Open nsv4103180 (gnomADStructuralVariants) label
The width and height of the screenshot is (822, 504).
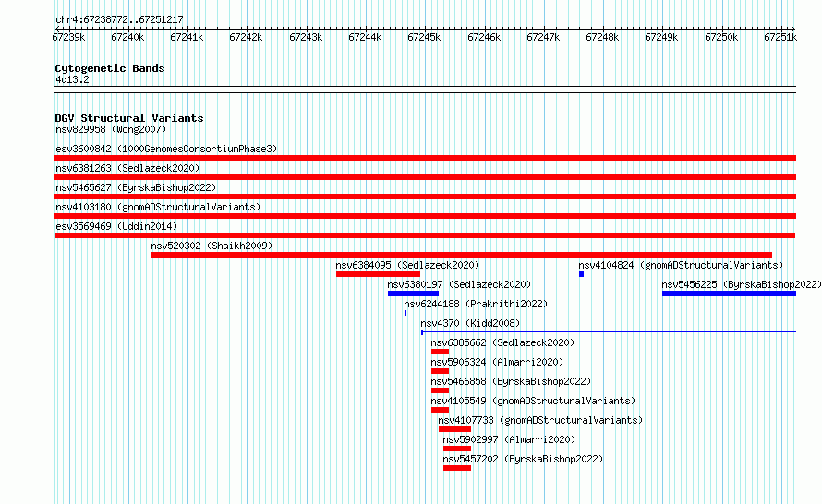pos(158,207)
